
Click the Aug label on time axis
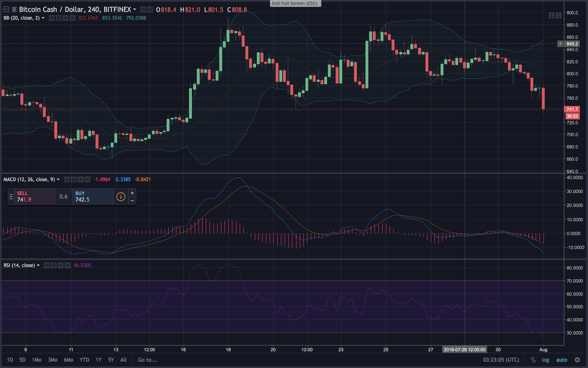[x=543, y=350]
